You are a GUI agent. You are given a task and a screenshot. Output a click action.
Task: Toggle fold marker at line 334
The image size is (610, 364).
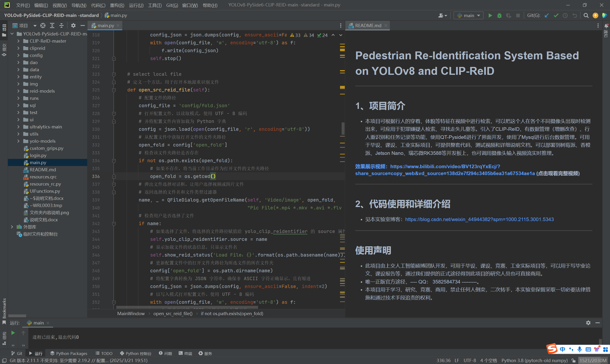(114, 161)
